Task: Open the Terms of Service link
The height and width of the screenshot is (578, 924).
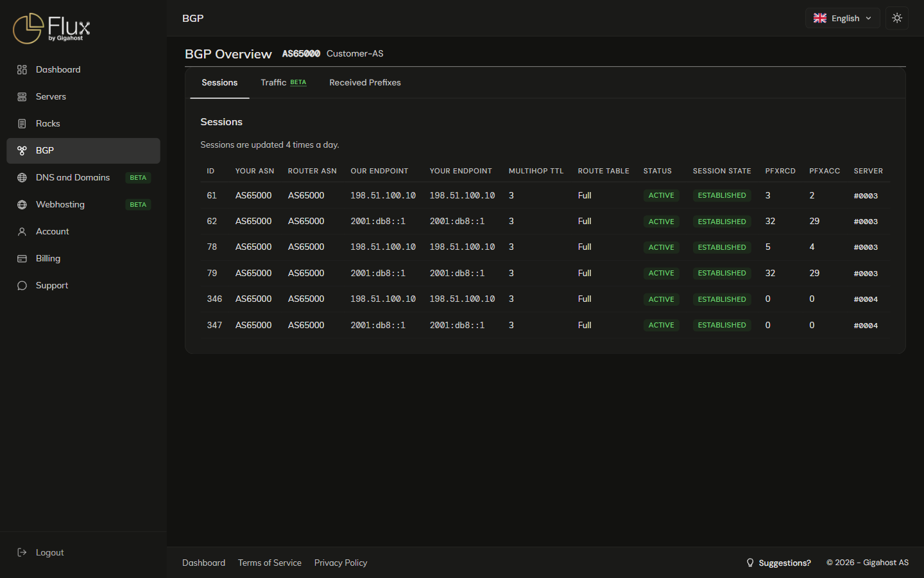Action: point(269,563)
